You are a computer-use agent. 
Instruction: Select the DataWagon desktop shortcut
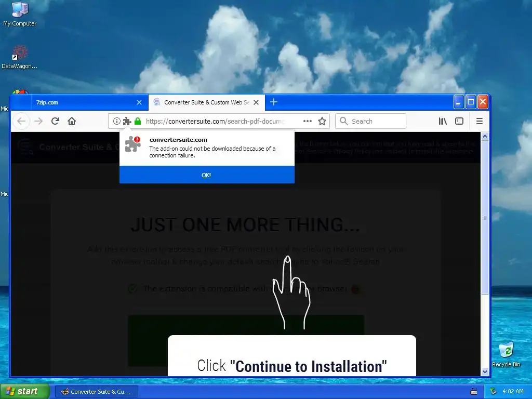click(x=20, y=57)
